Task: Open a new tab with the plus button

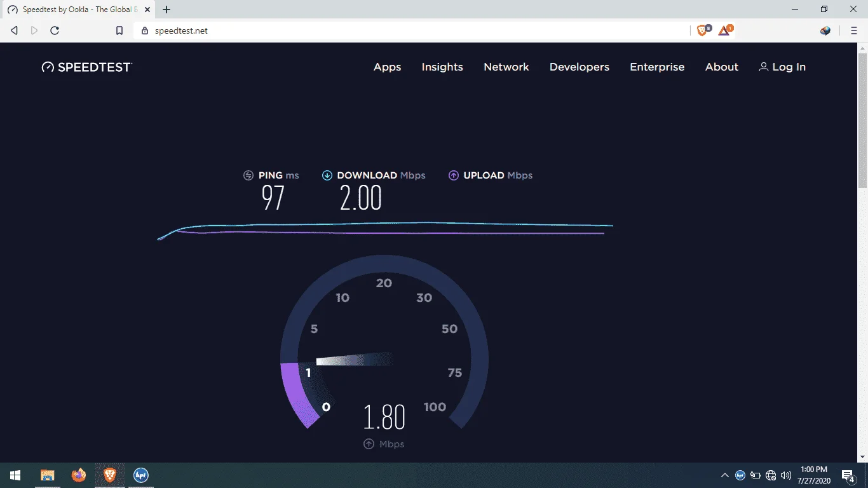Action: (x=166, y=10)
